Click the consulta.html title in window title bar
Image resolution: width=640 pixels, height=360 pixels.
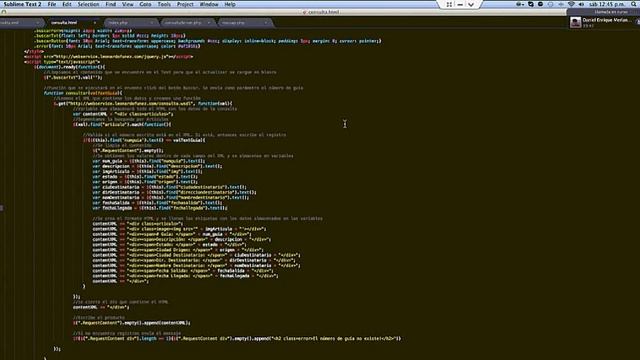tap(324, 12)
